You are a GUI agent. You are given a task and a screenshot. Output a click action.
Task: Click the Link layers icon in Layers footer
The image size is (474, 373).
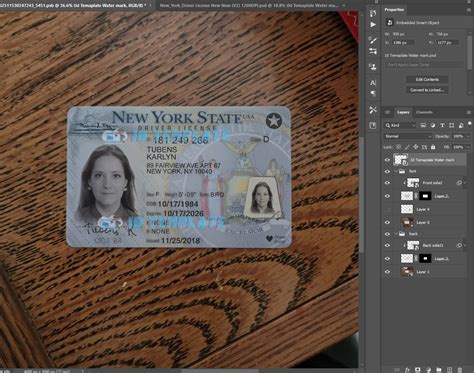(x=397, y=370)
